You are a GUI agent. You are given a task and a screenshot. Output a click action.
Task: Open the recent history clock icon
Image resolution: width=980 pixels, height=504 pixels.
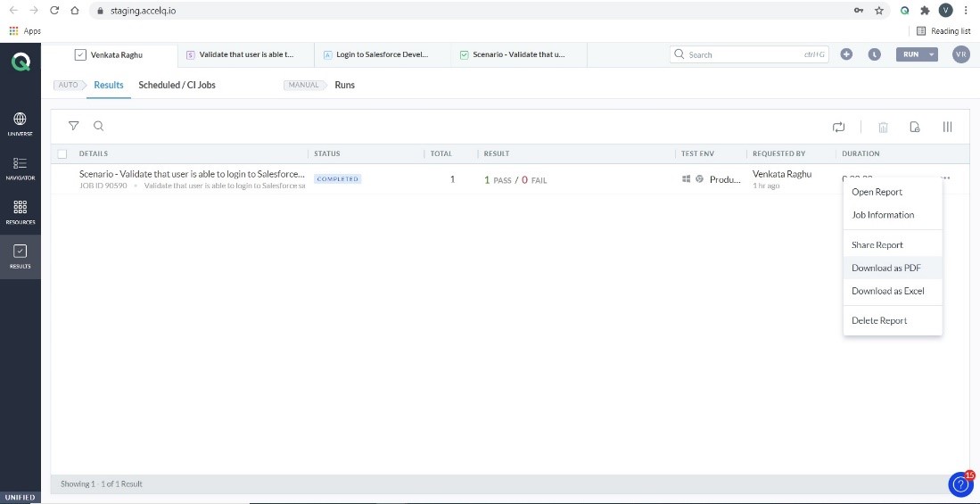pos(875,54)
